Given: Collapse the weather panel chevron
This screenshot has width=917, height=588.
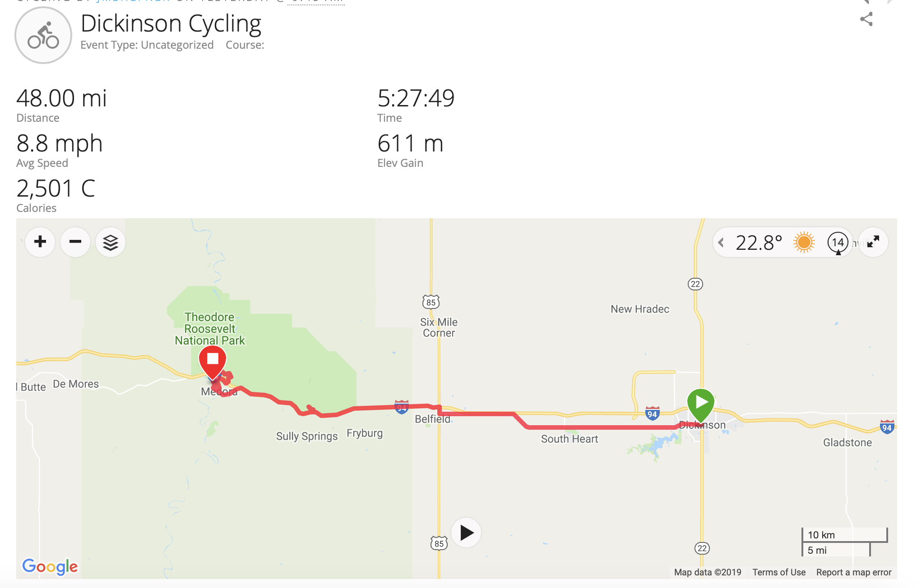Looking at the screenshot, I should [721, 243].
